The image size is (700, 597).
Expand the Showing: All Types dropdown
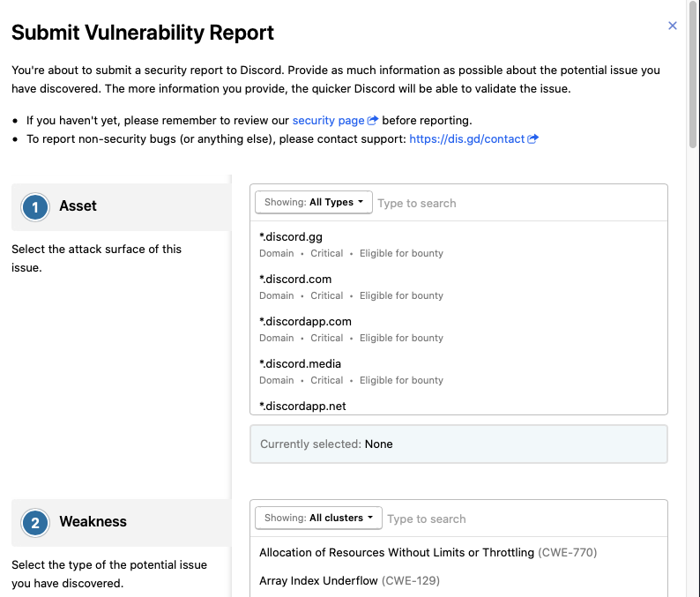pyautogui.click(x=313, y=202)
